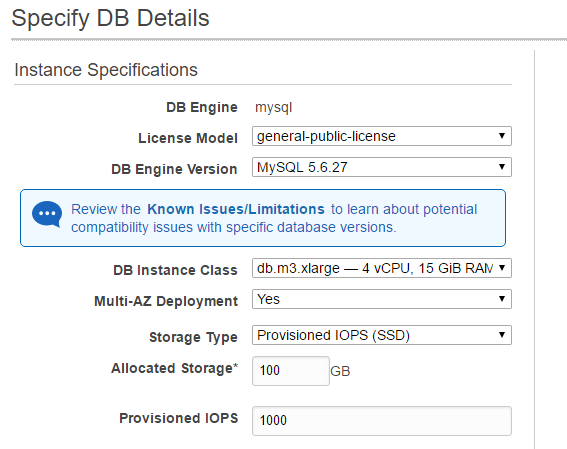Open the Storage Type dropdown
Viewport: 567px width, 449px height.
(381, 335)
